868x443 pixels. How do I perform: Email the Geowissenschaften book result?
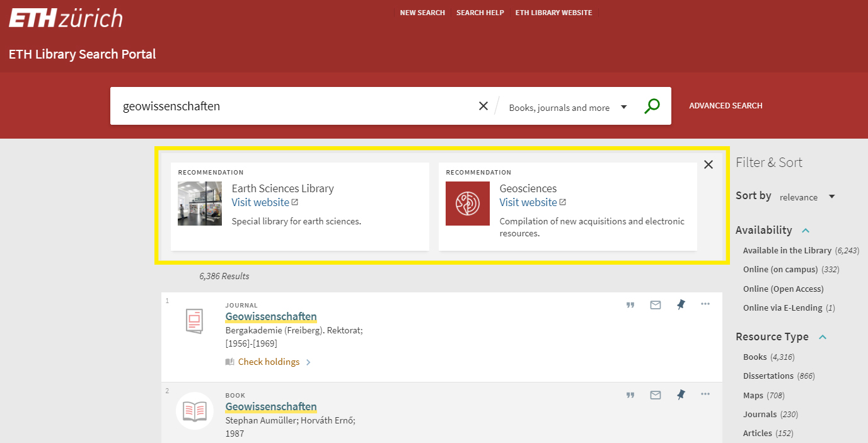pyautogui.click(x=656, y=395)
